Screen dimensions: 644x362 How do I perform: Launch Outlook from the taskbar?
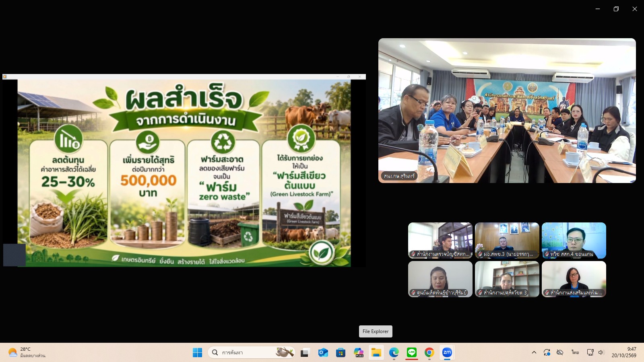pos(323,353)
